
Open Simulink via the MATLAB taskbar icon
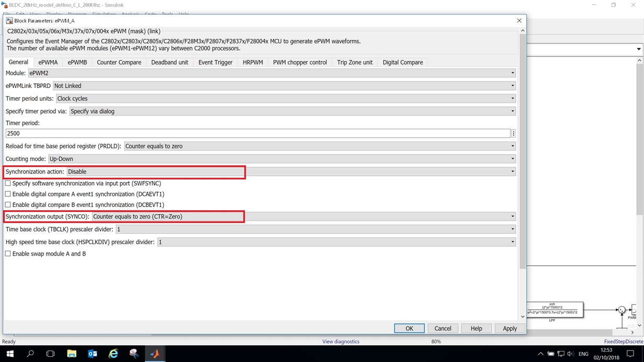155,354
